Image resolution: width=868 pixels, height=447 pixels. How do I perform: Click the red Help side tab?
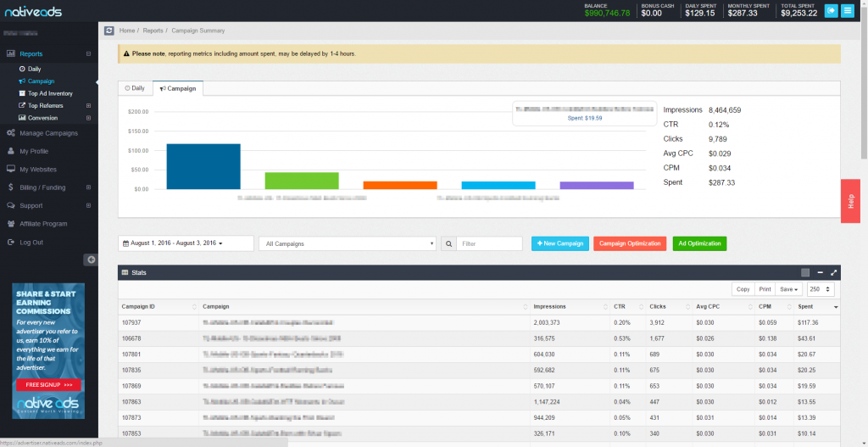click(851, 201)
